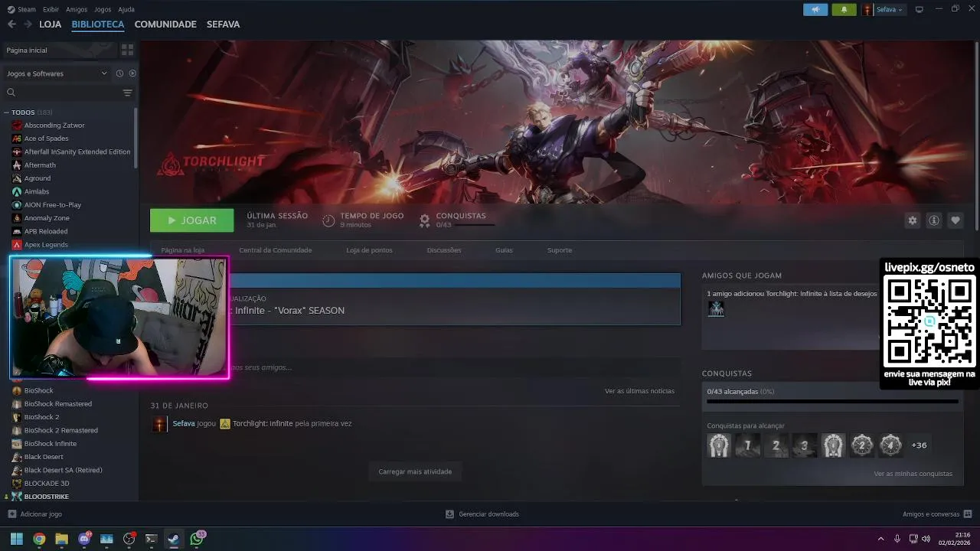Open Ver as últimas notícias link

tap(639, 391)
